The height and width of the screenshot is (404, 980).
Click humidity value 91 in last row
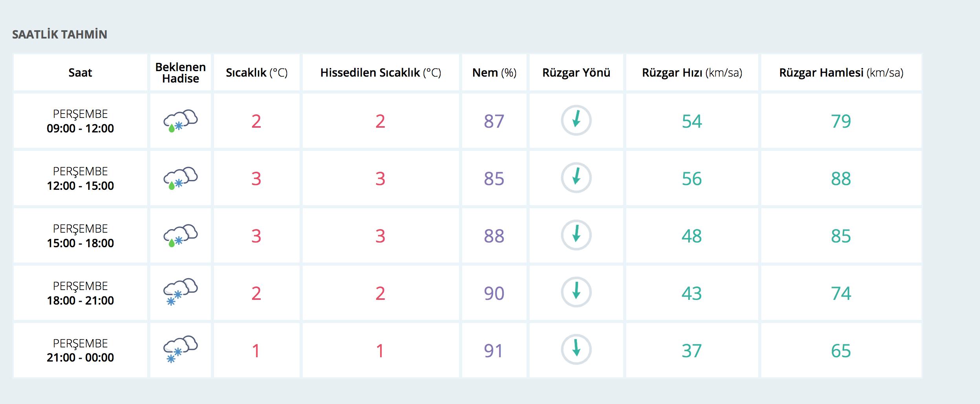[x=493, y=351]
